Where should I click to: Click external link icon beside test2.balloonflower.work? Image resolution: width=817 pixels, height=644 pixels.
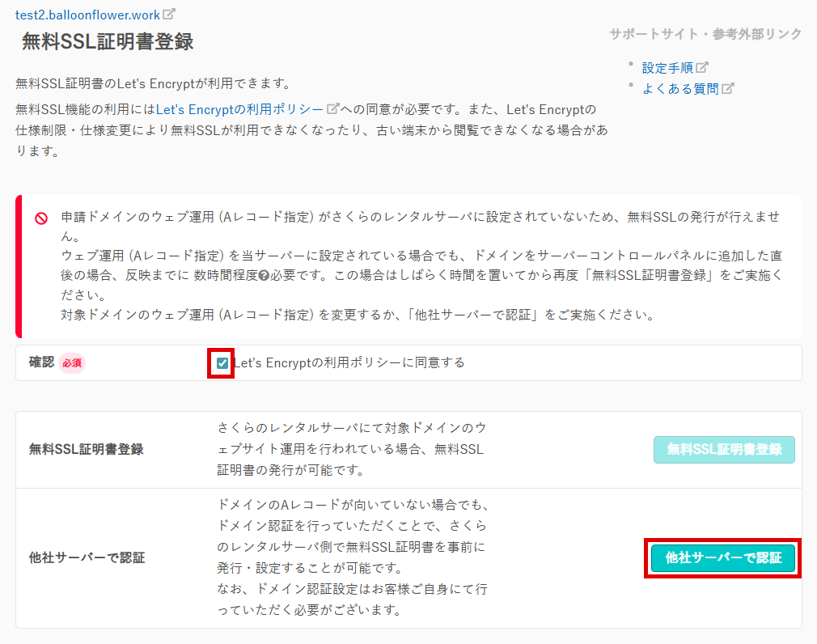pyautogui.click(x=168, y=14)
